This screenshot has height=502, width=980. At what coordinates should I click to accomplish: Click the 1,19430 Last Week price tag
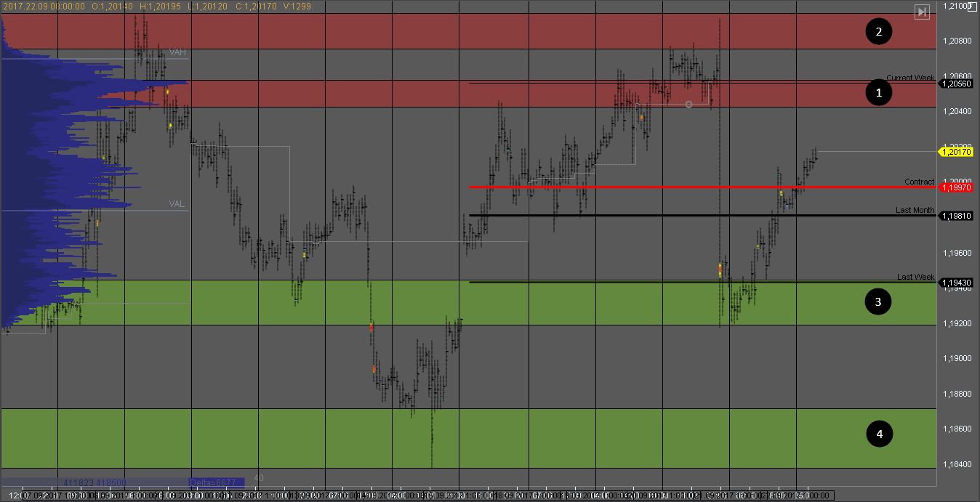956,282
